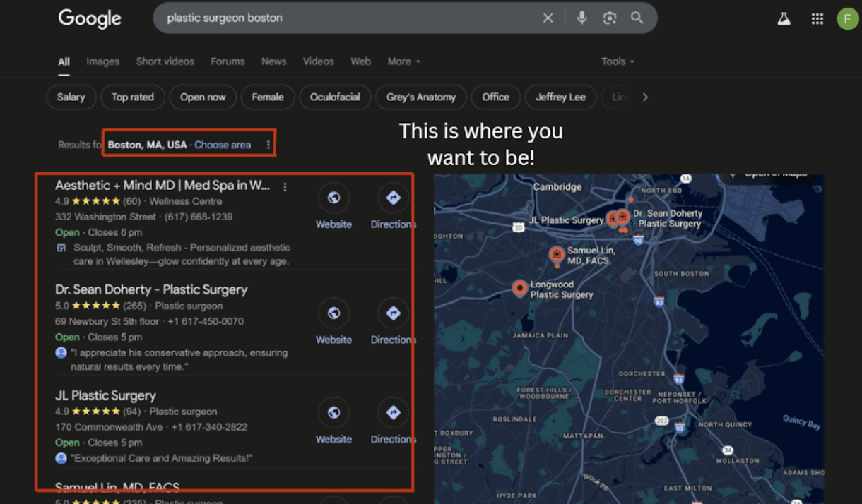
Task: Open Aesthetic + Mind MD listing title
Action: tap(163, 186)
